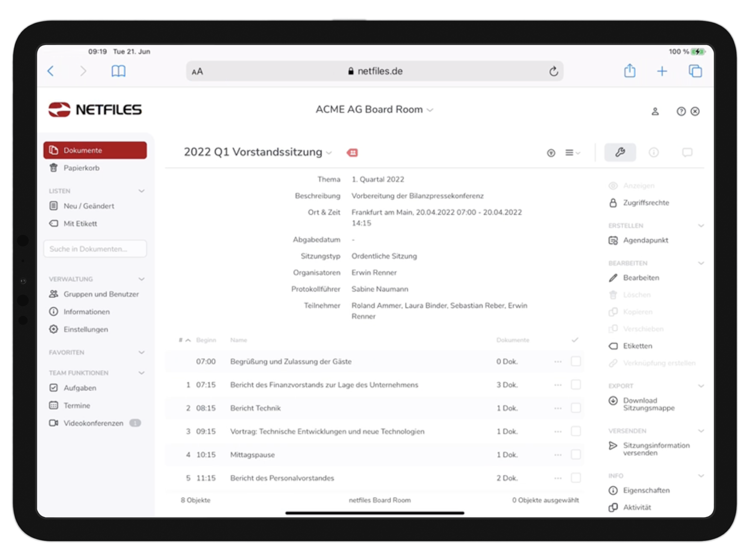This screenshot has width=753, height=560.
Task: Click Safari share icon
Action: [630, 71]
